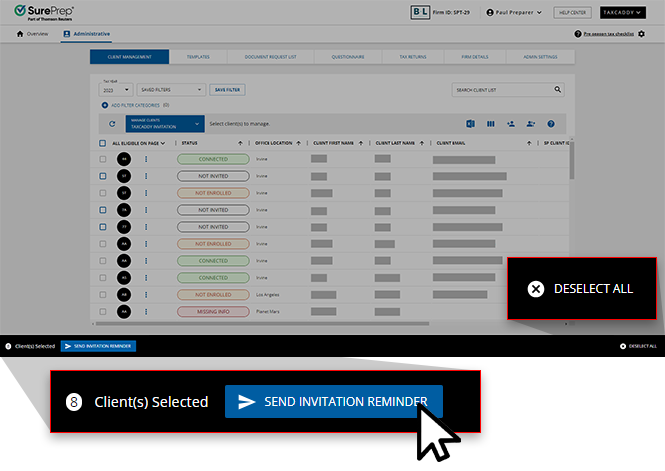
Task: Click the Export to Excel icon
Action: [469, 124]
